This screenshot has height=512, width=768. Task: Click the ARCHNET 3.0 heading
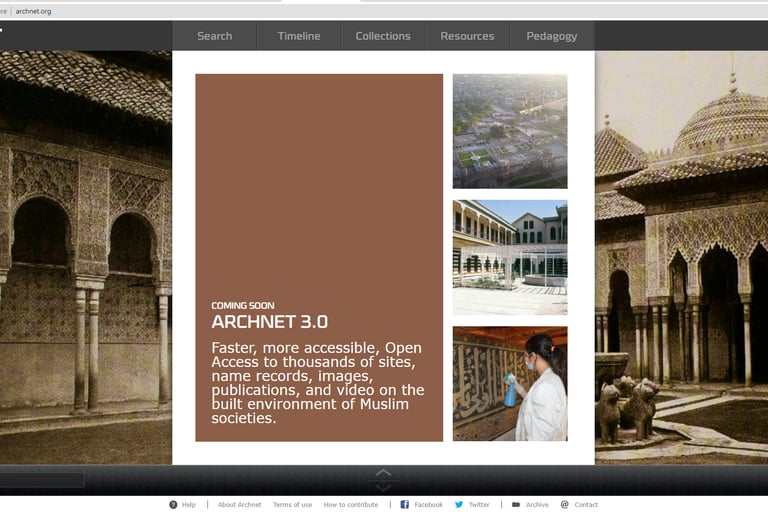[x=270, y=322]
